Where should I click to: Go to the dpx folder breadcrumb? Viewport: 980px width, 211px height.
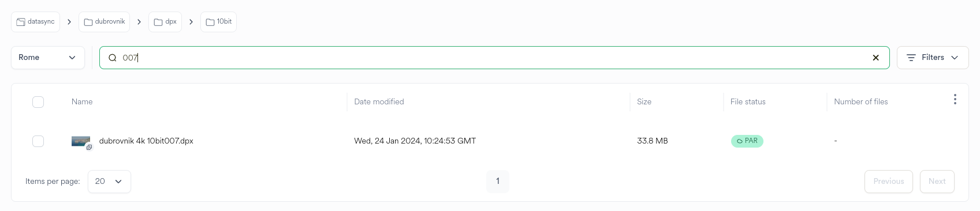(x=165, y=22)
